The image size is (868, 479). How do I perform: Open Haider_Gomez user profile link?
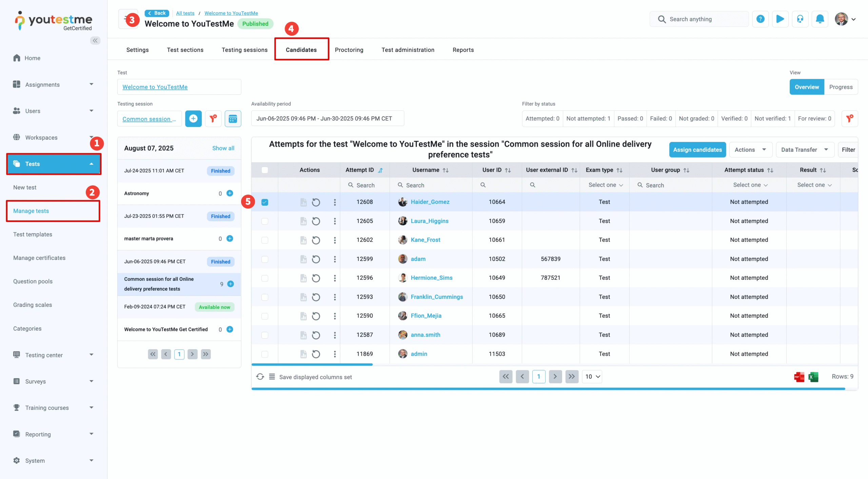tap(430, 202)
